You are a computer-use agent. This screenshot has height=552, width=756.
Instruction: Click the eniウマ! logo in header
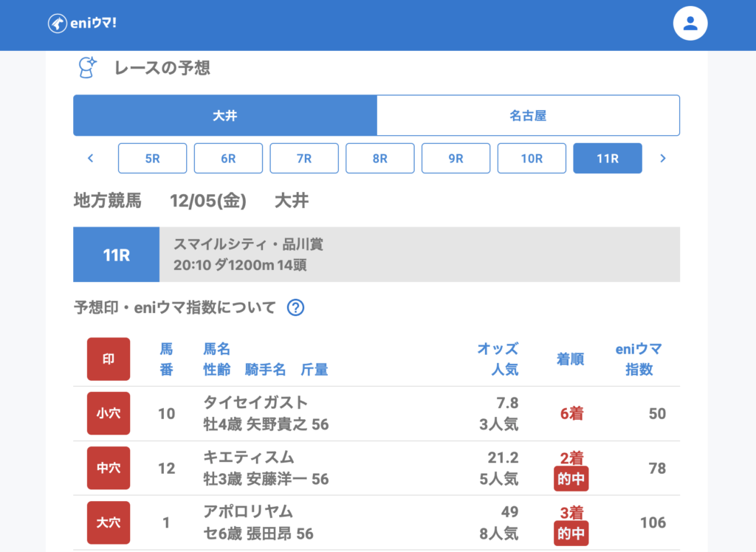click(x=83, y=24)
